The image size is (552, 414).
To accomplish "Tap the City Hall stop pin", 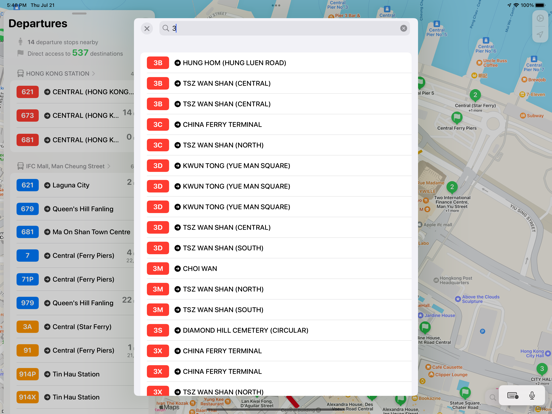I will [x=542, y=369].
